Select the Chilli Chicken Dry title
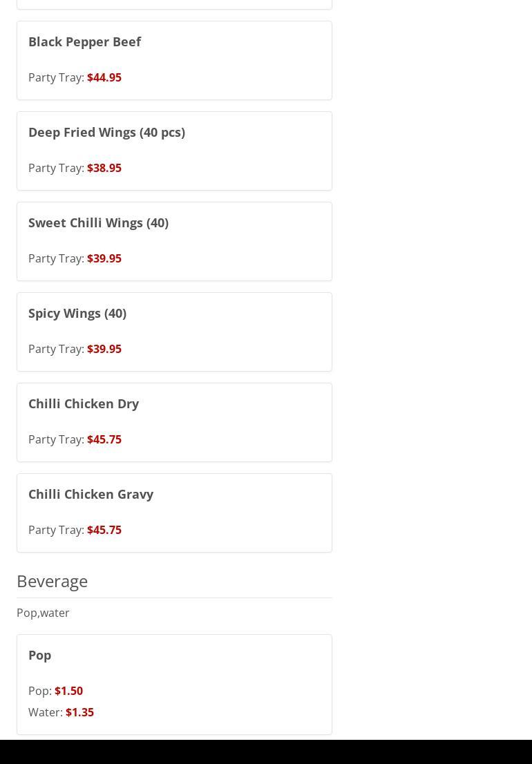The height and width of the screenshot is (764, 532). click(84, 403)
